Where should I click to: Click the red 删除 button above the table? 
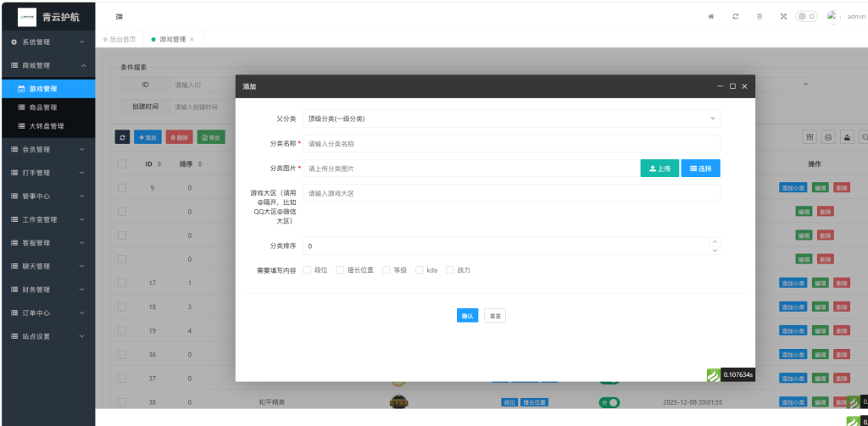(180, 137)
